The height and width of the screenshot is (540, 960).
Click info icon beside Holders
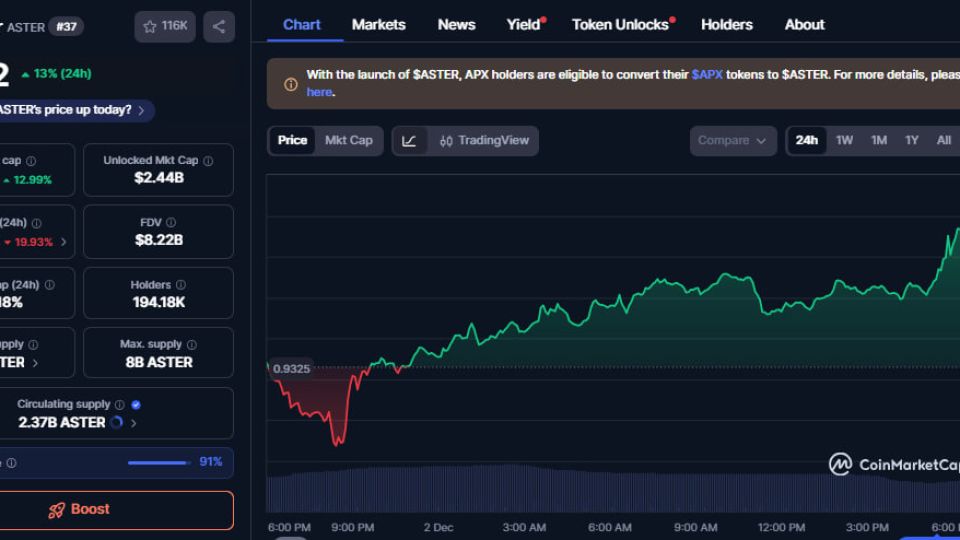pos(180,285)
